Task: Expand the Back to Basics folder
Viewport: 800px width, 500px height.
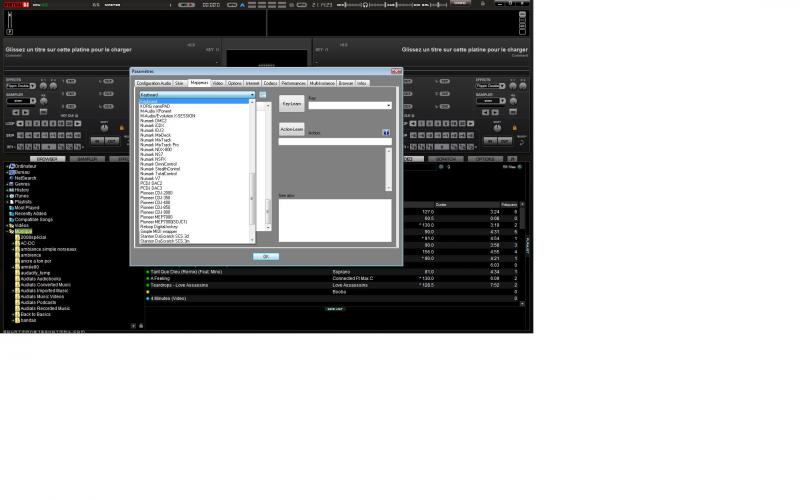Action: pos(13,314)
